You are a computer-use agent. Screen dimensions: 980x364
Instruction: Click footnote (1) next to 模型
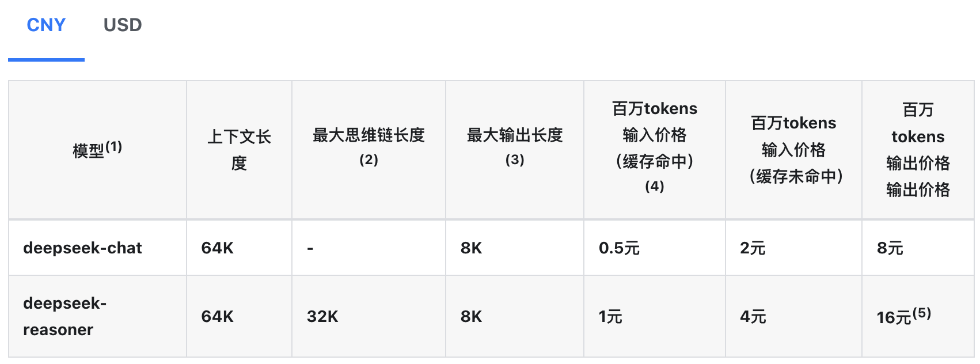tap(114, 146)
